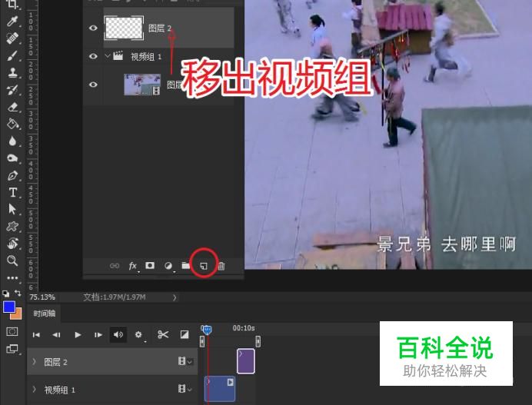Viewport: 532px width, 405px height.
Task: Click the 图层 2 layer thumbnail
Action: coord(124,28)
